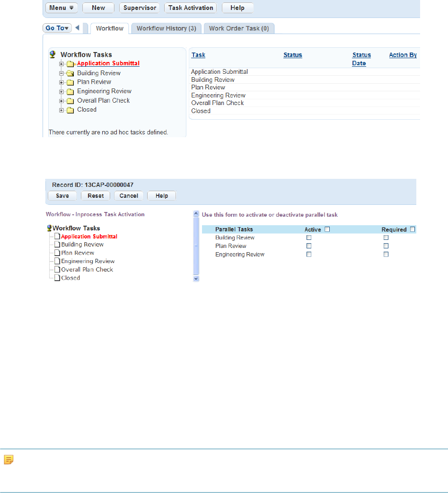Click the yellow note icon
Viewport: 448px width, 493px height.
pyautogui.click(x=9, y=460)
